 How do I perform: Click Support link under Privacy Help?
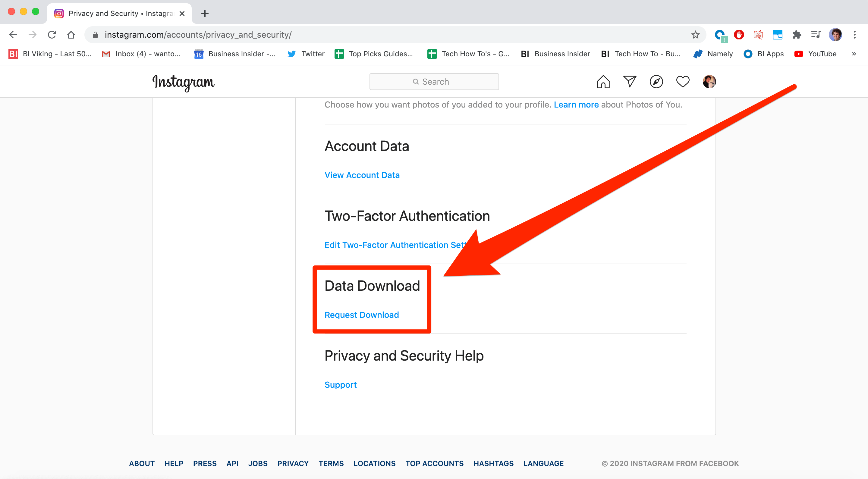click(x=340, y=385)
